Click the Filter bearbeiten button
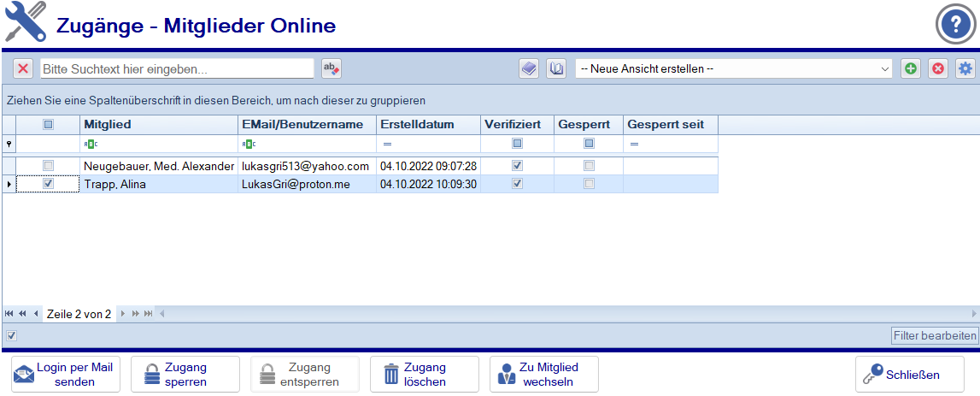The height and width of the screenshot is (396, 980). (x=934, y=335)
